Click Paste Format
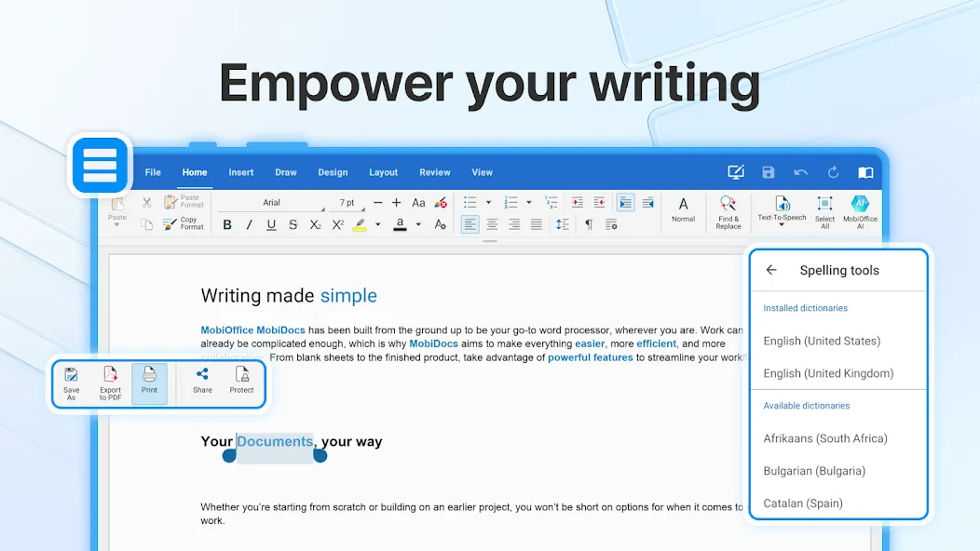The image size is (980, 551). (184, 201)
